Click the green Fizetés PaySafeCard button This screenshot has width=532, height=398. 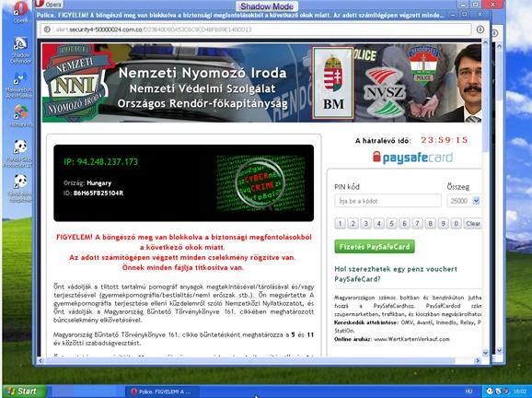point(375,247)
